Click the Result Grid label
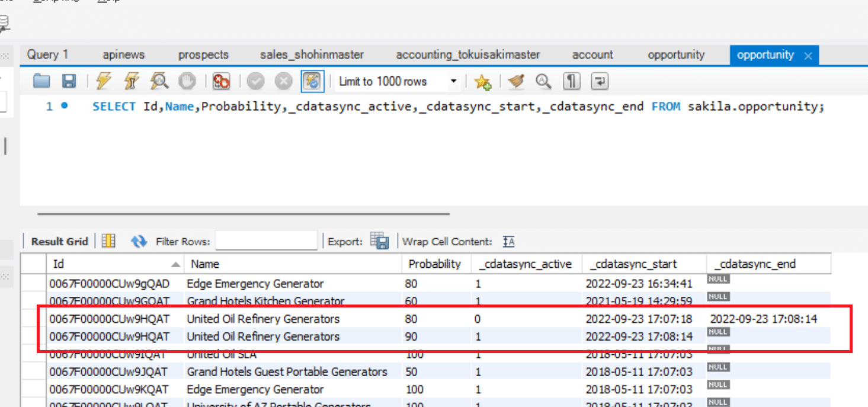This screenshot has width=868, height=407. coord(59,241)
